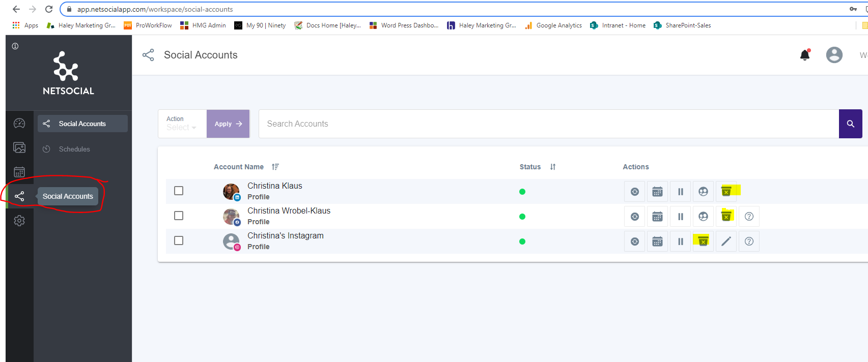This screenshot has height=362, width=868.
Task: Open calendar icon for Christina Wrobel-Klaus
Action: pyautogui.click(x=657, y=217)
